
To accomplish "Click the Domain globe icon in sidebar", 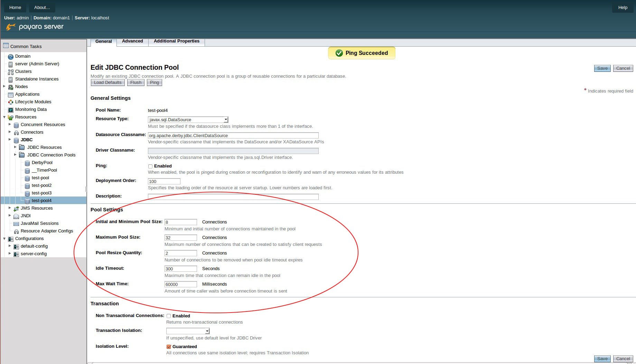I will coord(11,56).
